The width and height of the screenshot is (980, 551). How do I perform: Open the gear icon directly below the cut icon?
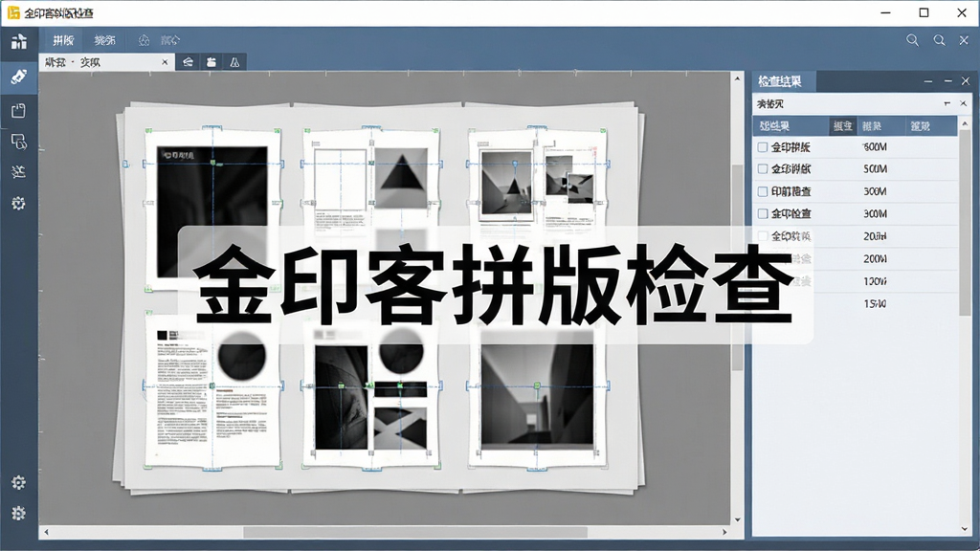[19, 203]
